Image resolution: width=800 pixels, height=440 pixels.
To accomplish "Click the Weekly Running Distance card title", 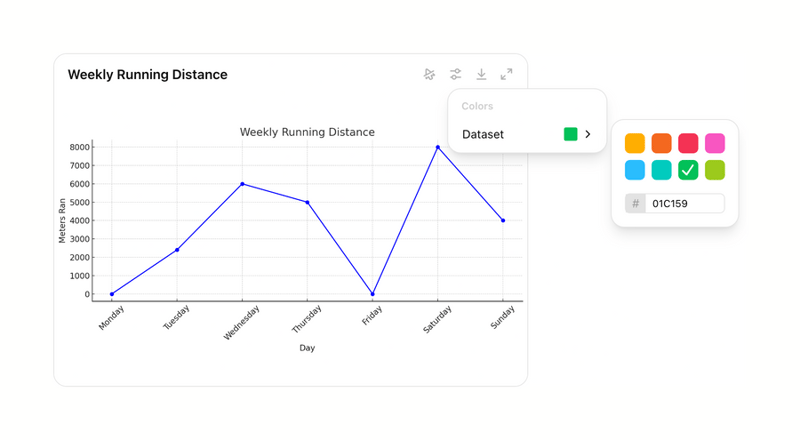I will (147, 75).
